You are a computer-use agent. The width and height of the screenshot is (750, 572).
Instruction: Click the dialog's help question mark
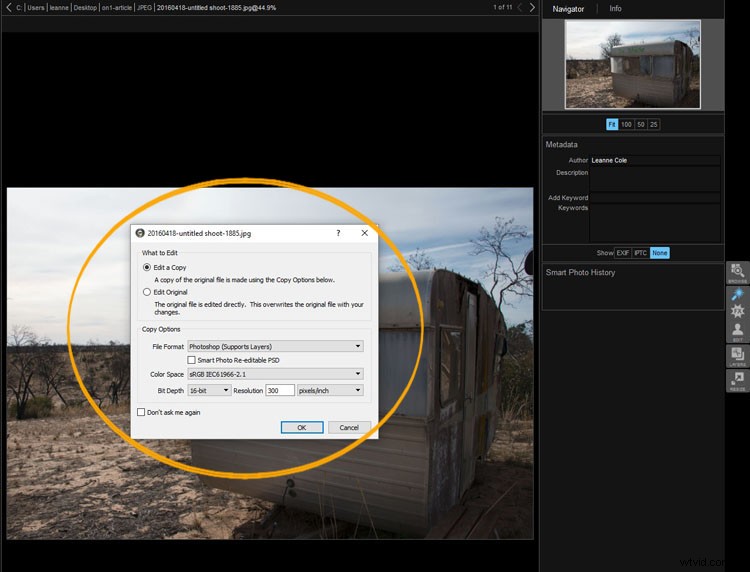[x=338, y=233]
